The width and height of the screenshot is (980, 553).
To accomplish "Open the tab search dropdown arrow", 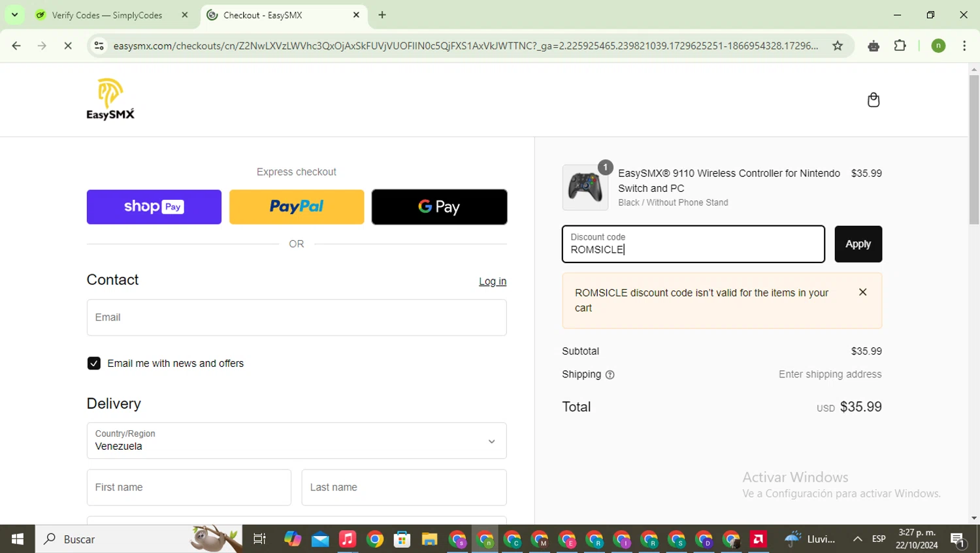I will pyautogui.click(x=14, y=15).
